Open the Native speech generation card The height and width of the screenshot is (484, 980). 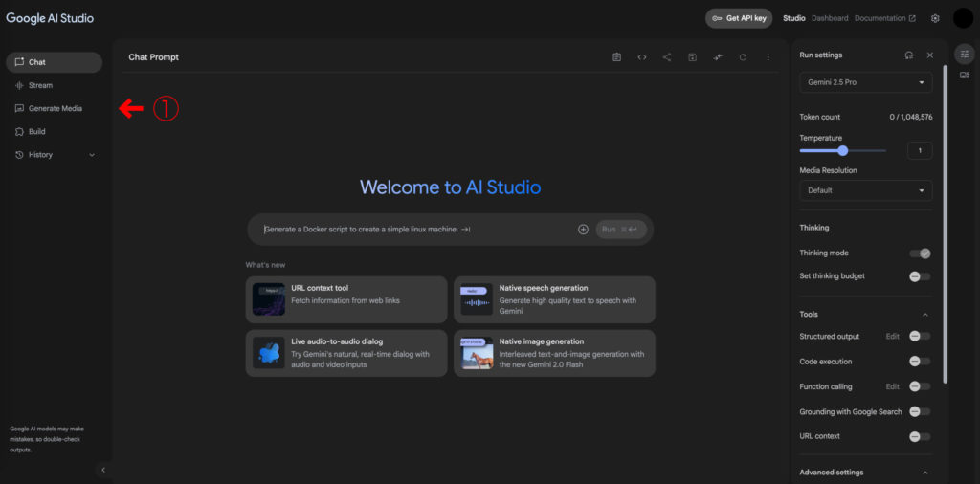[x=554, y=299]
